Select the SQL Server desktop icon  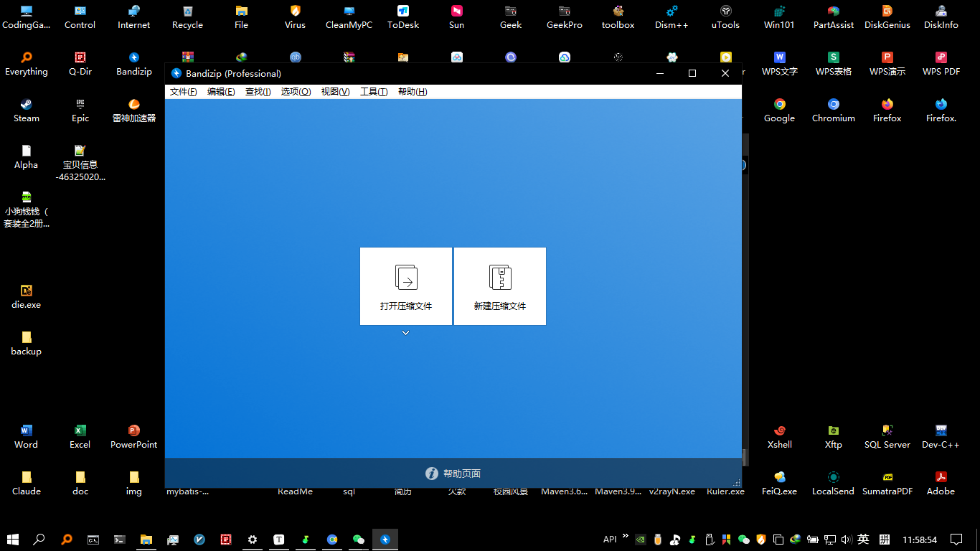(887, 436)
